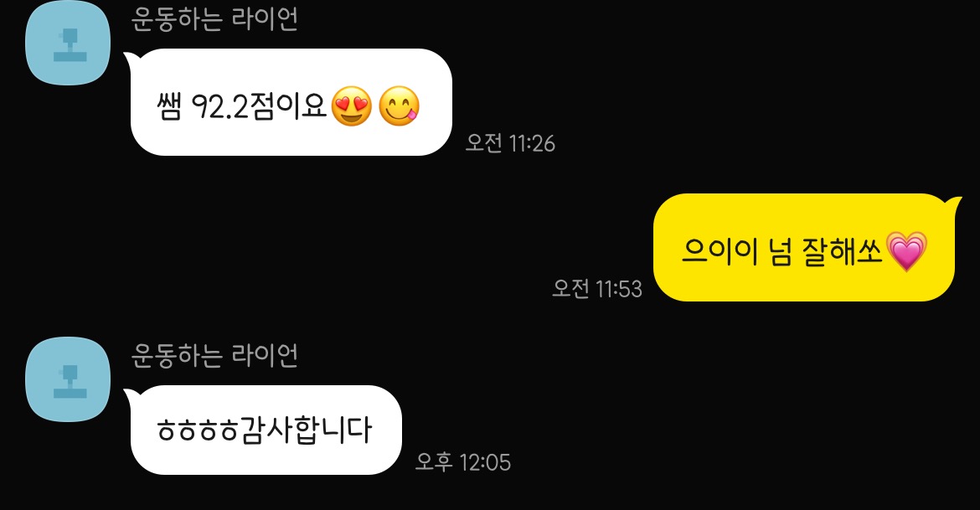Screen dimensions: 980x510
Task: Click the 오전 11:53 timestamp
Action: pyautogui.click(x=597, y=289)
